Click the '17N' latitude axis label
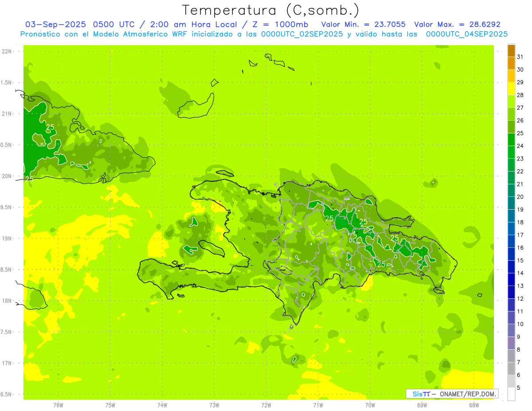The width and height of the screenshot is (532, 411). tap(8, 363)
